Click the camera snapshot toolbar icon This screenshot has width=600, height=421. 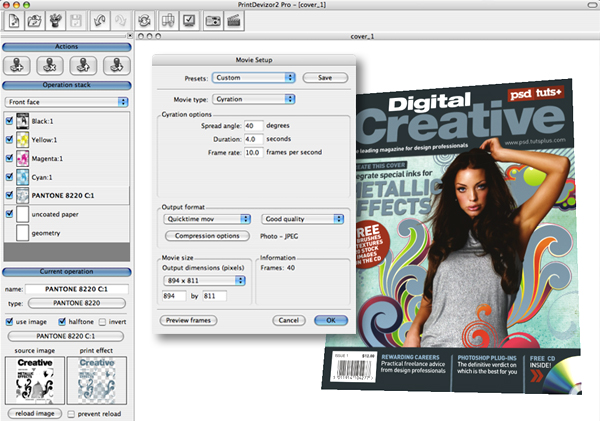coord(213,21)
